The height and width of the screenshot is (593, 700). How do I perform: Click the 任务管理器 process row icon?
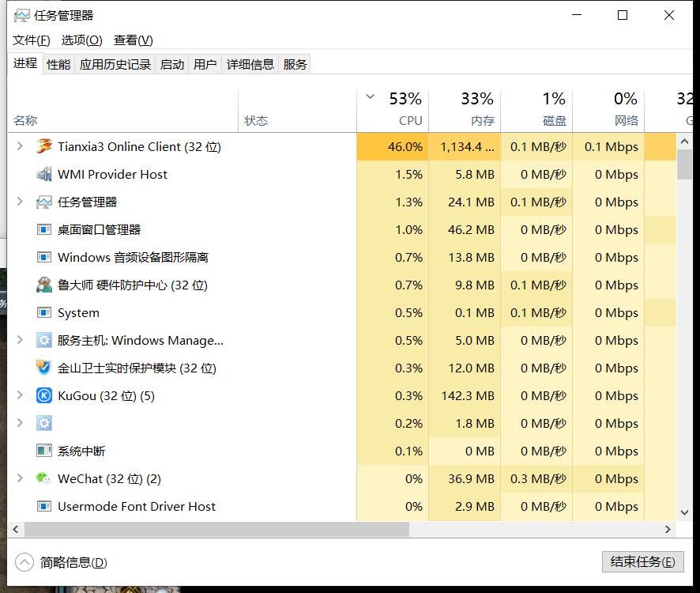(x=43, y=202)
